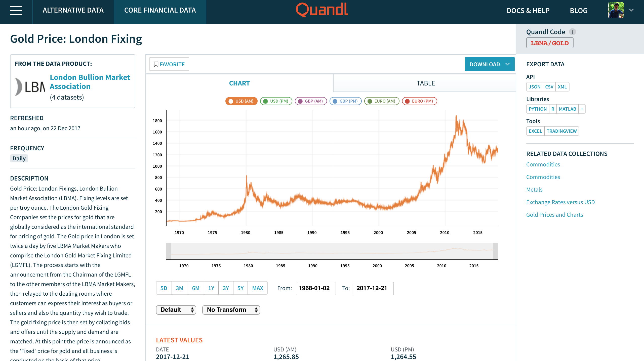Toggle the EURO (PM) series

point(419,101)
